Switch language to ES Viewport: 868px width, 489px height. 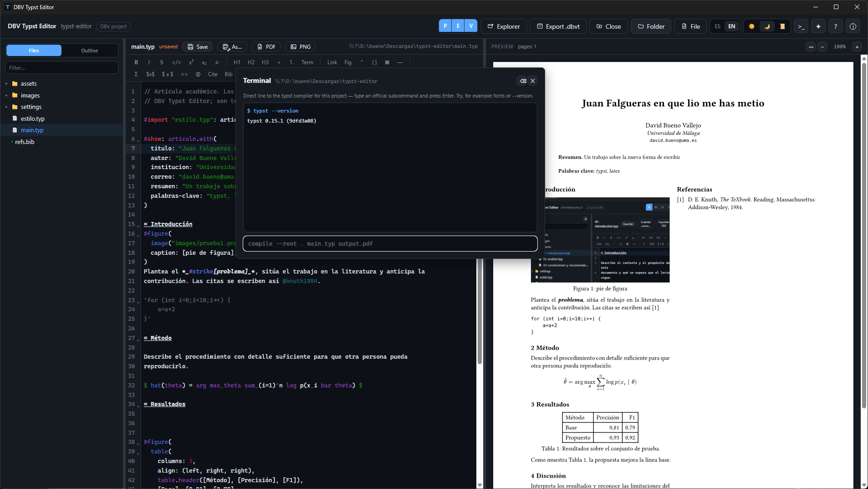[718, 26]
